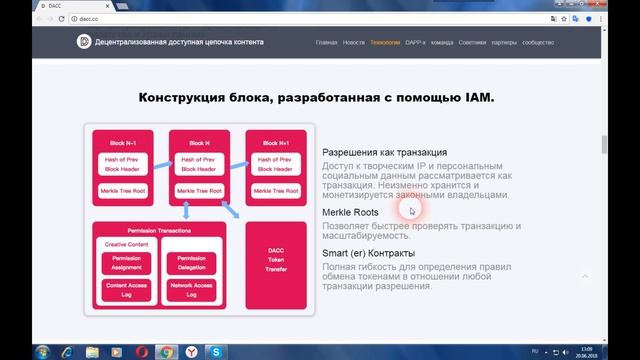Click the DACC Token Transfer box
The width and height of the screenshot is (640, 360).
[276, 265]
